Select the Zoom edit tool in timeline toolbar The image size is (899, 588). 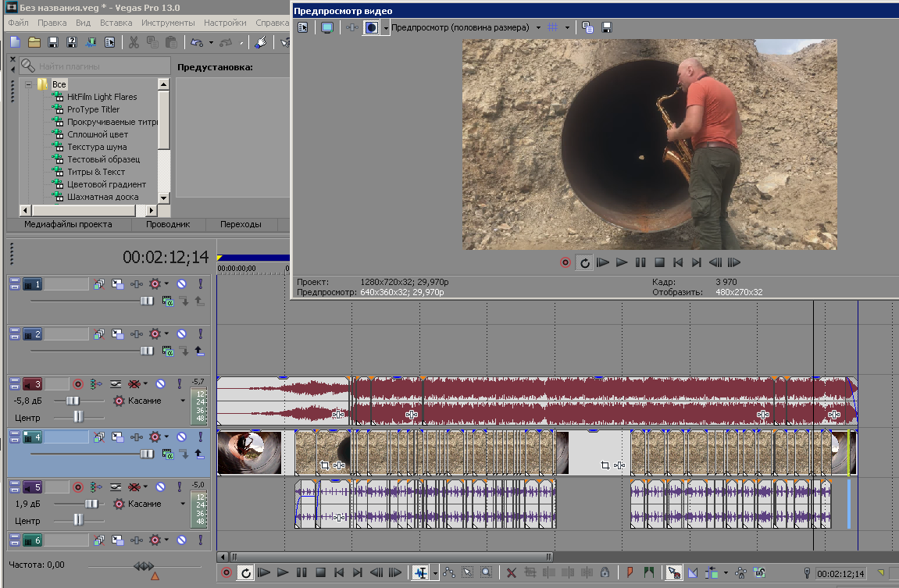486,573
